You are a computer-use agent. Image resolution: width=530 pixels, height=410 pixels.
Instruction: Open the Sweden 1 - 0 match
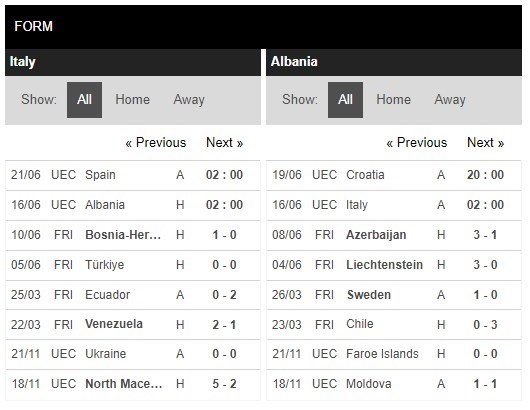[x=394, y=295]
